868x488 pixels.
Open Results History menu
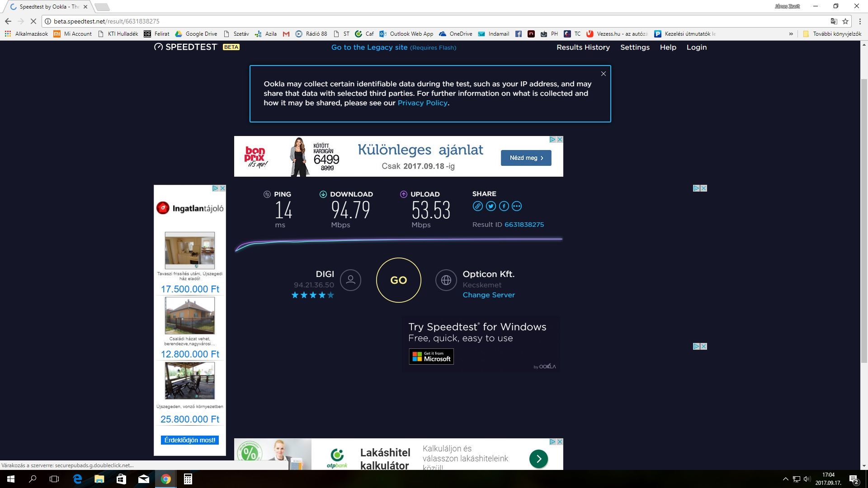pyautogui.click(x=583, y=47)
